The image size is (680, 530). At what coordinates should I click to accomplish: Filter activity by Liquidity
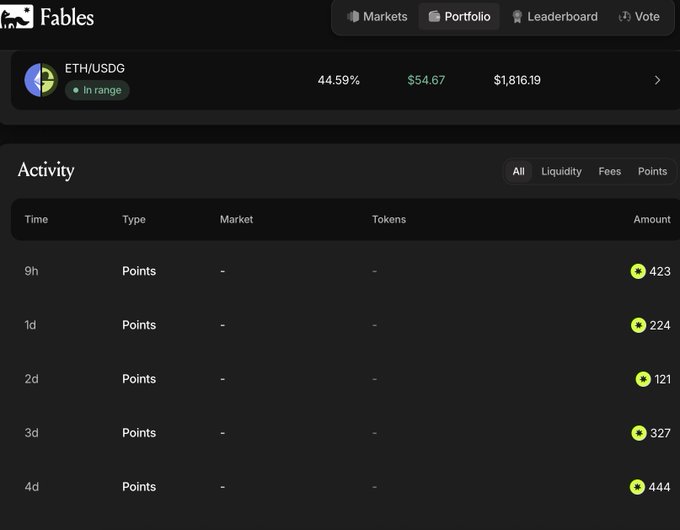click(x=561, y=171)
